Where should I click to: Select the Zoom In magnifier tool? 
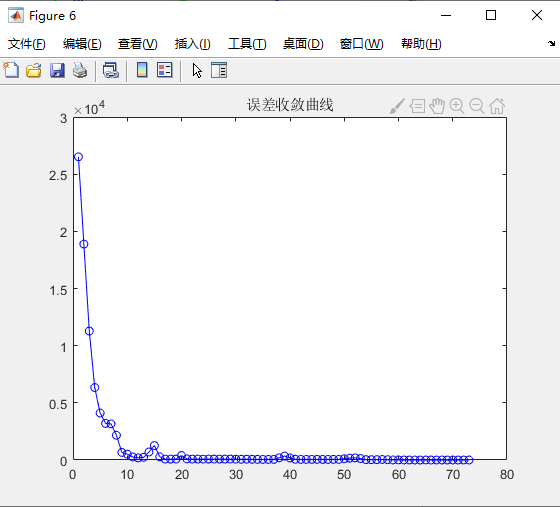point(457,106)
